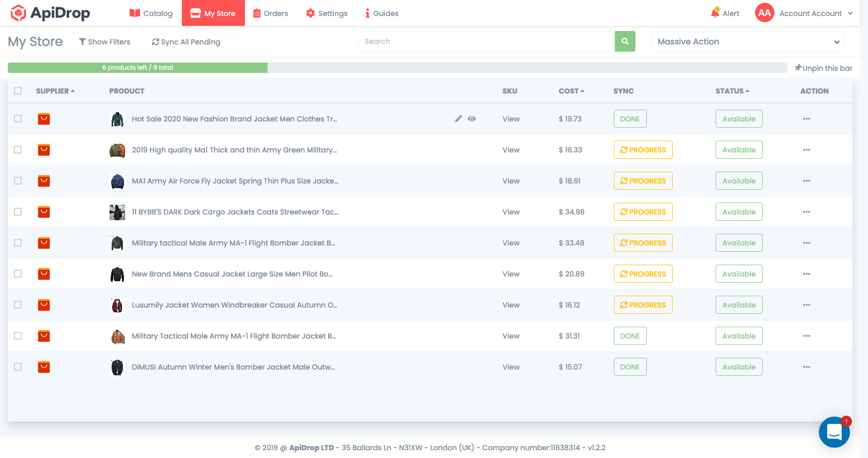Click Sync All Pending
Screen dimensions: 868x458
185,42
